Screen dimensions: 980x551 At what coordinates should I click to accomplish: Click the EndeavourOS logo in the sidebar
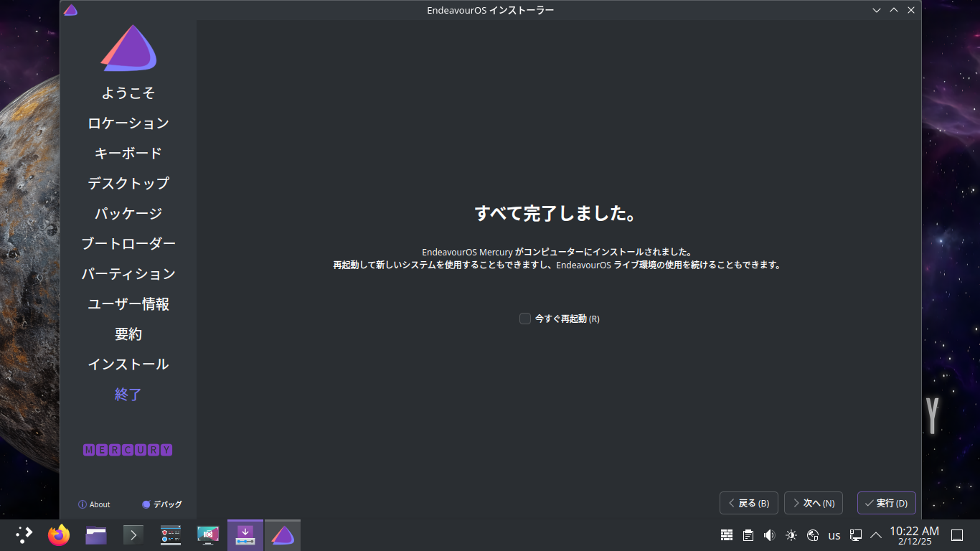[129, 48]
